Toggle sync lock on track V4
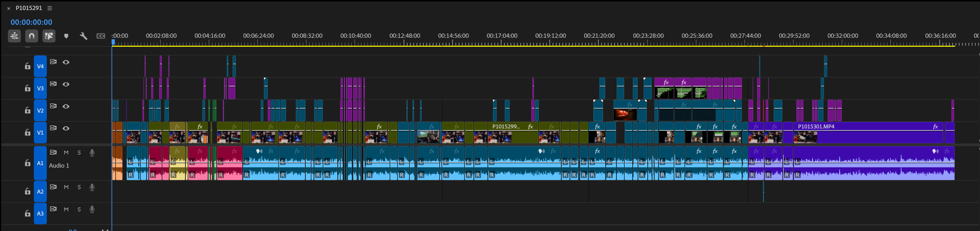This screenshot has width=980, height=231. [53, 62]
